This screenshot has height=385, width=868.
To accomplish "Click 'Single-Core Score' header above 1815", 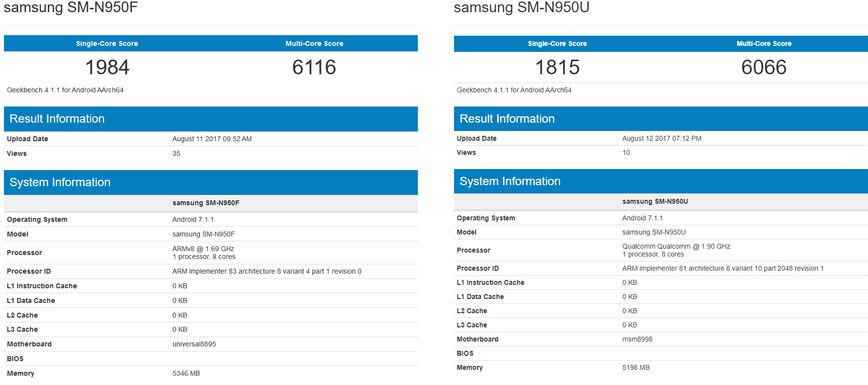I will coord(557,43).
